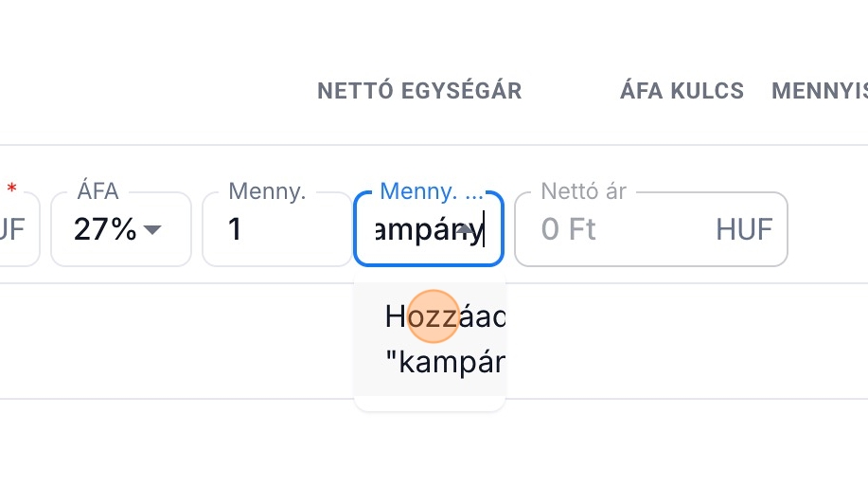Viewport: 868px width, 486px height.
Task: Click the grey Menny. label above quantity
Action: (x=267, y=191)
